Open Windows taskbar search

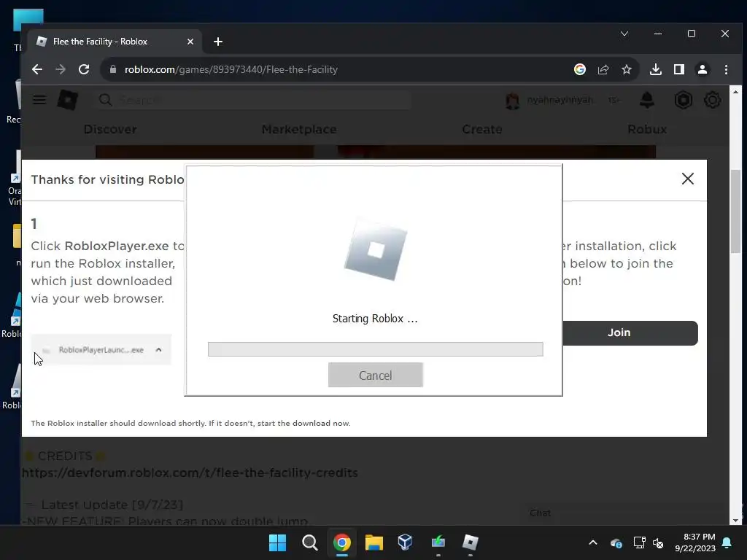[x=309, y=542]
